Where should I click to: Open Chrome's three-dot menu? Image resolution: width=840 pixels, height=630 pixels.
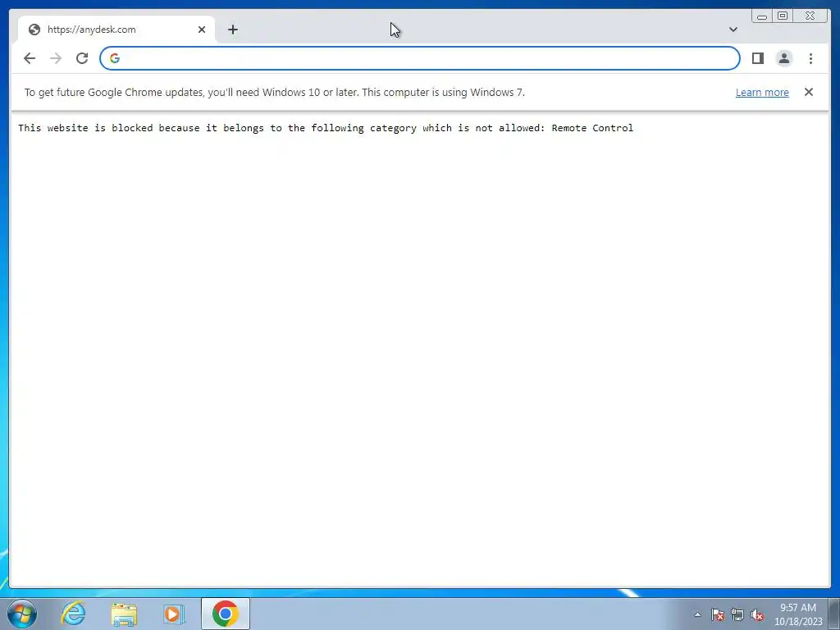click(810, 58)
